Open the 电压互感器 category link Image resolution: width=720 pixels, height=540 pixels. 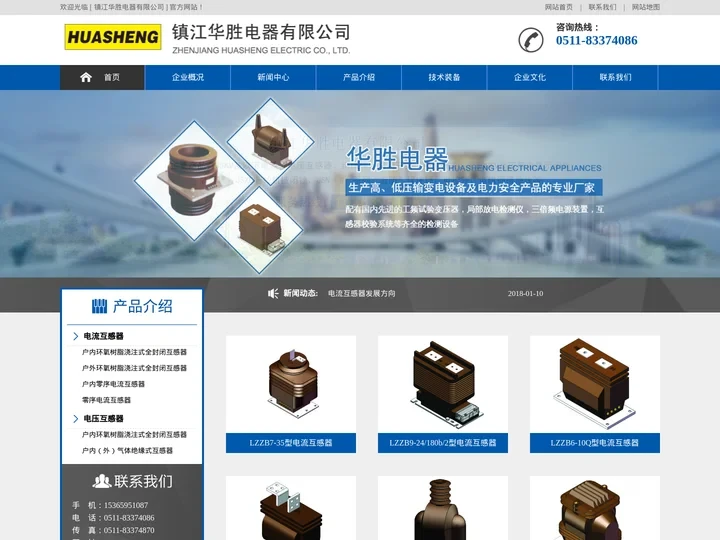pyautogui.click(x=103, y=418)
